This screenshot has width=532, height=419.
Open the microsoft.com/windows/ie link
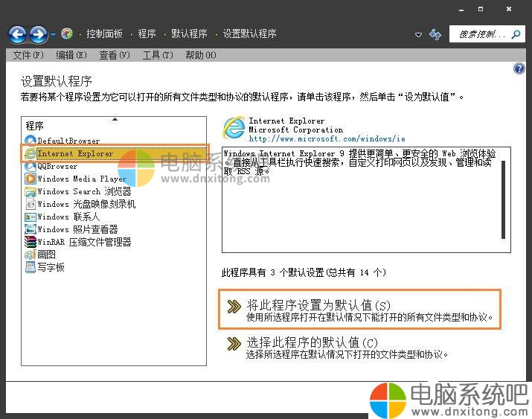[x=327, y=138]
